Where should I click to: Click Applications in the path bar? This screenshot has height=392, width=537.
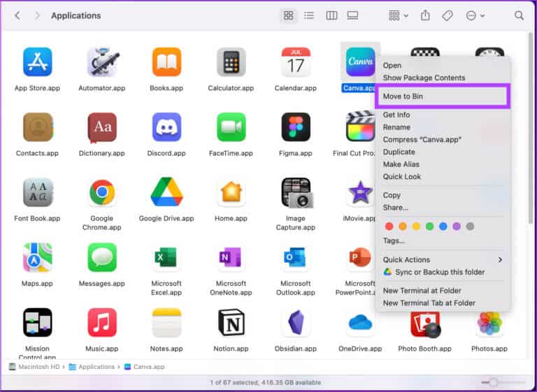tap(96, 367)
